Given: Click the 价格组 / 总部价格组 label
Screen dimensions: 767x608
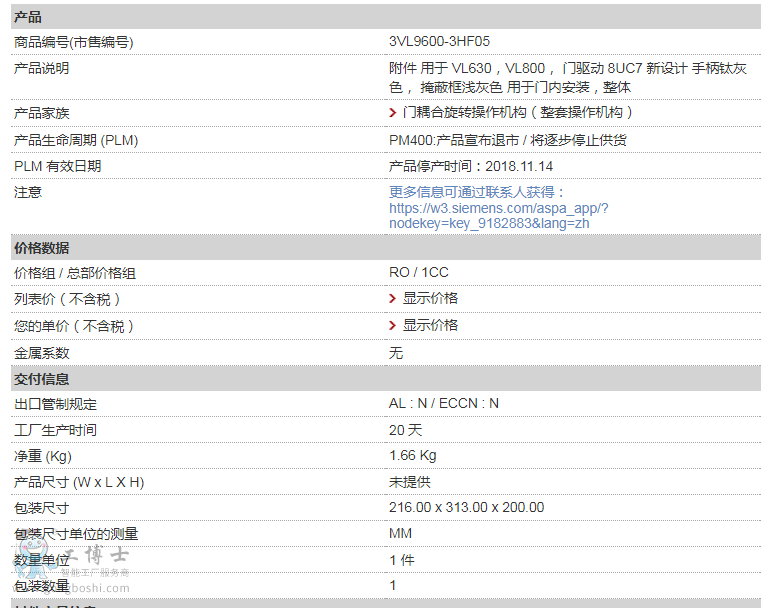Looking at the screenshot, I should click(75, 273).
